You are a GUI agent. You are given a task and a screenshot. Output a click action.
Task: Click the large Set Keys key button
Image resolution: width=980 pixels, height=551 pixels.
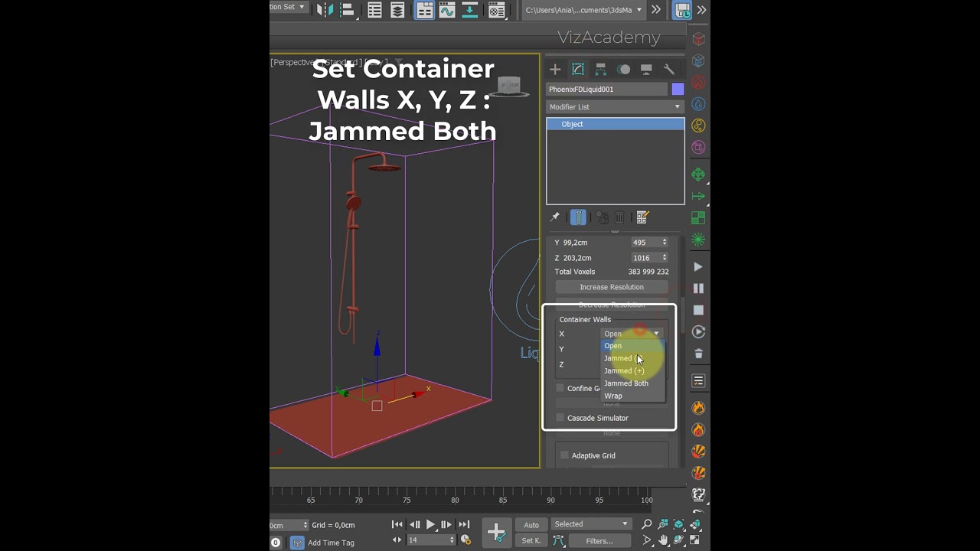(496, 532)
